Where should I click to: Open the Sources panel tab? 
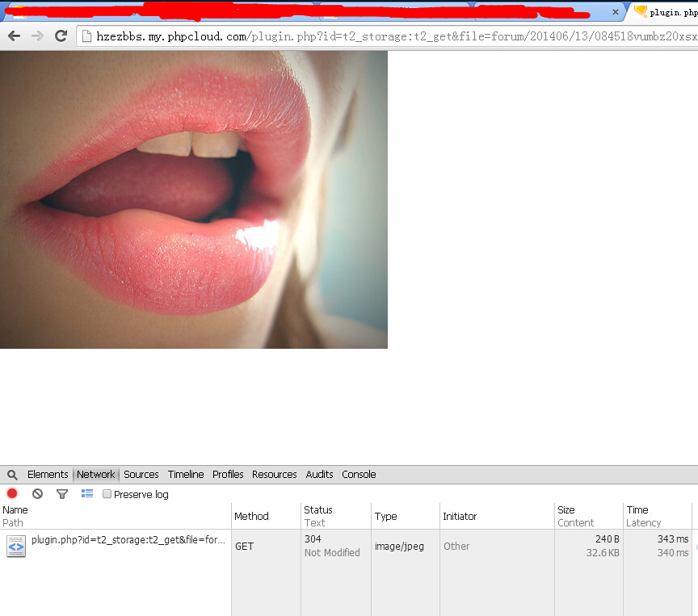coord(141,475)
